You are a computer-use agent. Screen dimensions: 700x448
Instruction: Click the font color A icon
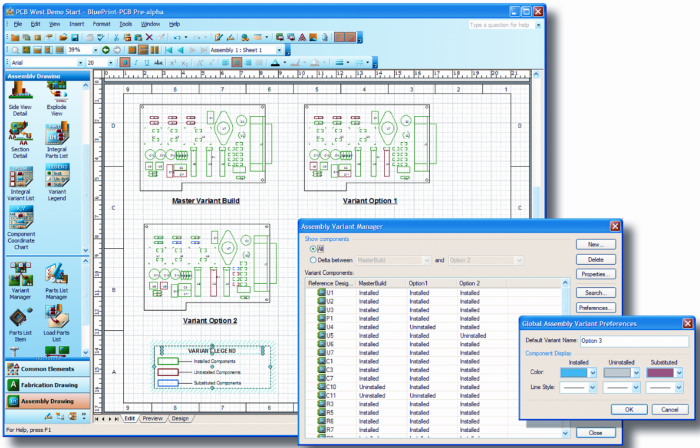point(275,63)
